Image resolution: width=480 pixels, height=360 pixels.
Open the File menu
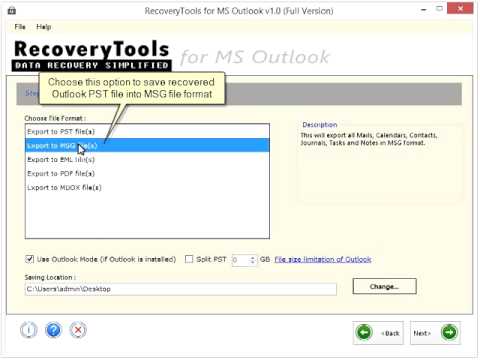20,27
